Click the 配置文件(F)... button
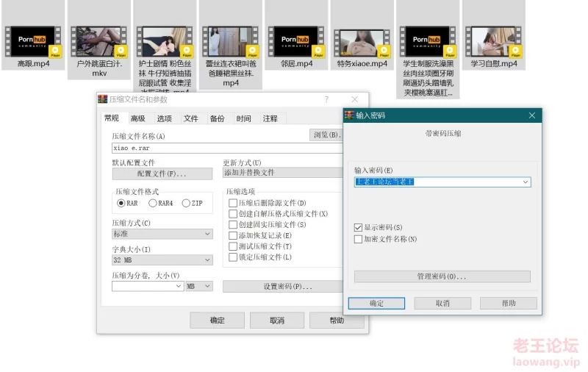Viewport: 588px width, 372px height. [x=162, y=174]
